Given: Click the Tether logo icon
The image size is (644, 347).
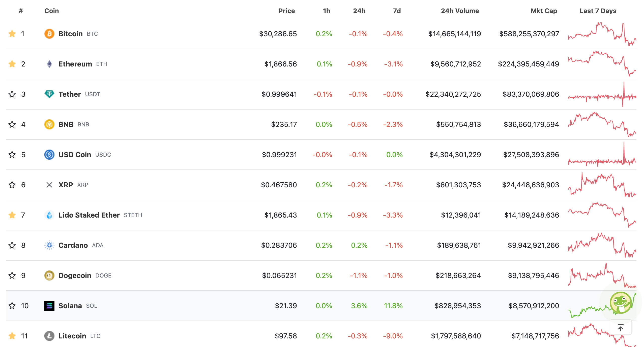Looking at the screenshot, I should tap(49, 94).
